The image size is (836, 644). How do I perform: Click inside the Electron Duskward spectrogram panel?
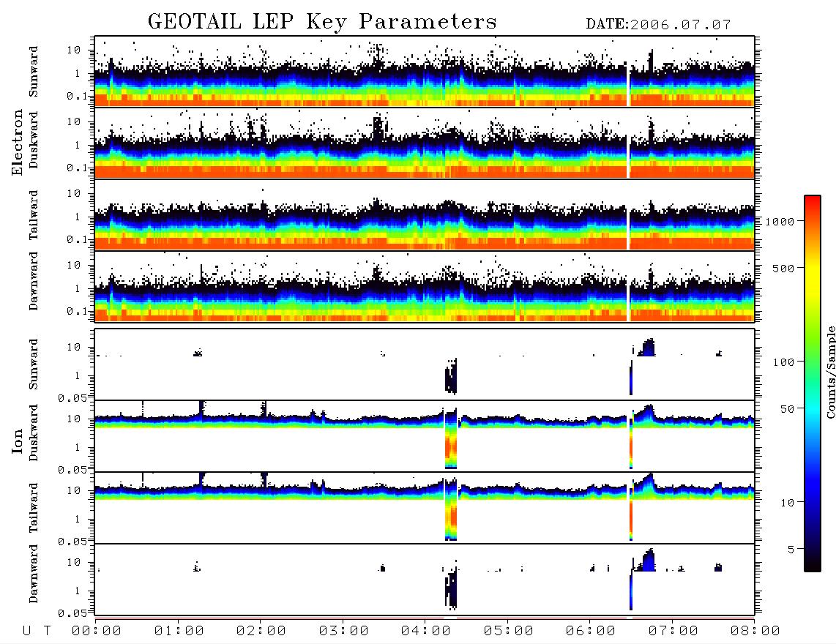[425, 143]
